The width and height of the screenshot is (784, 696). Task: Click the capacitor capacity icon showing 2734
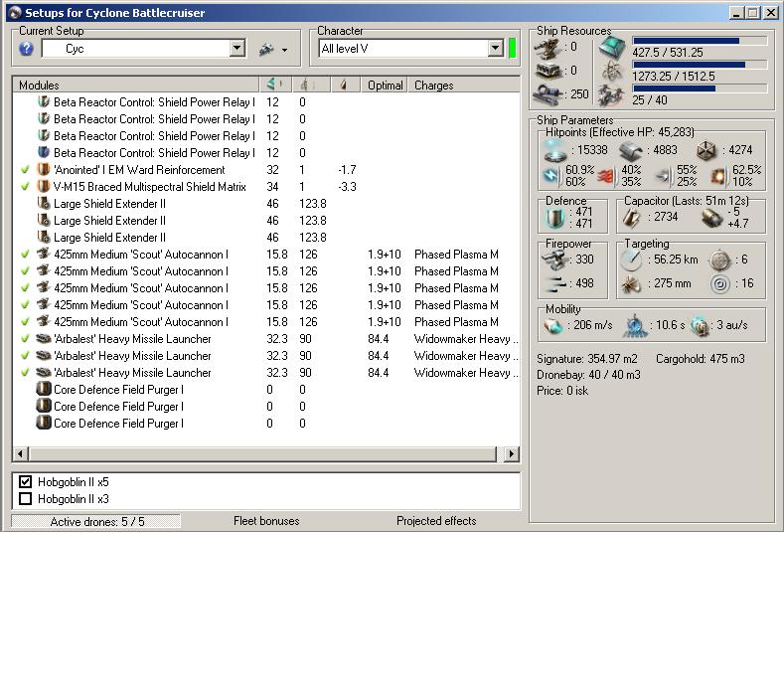tap(631, 217)
